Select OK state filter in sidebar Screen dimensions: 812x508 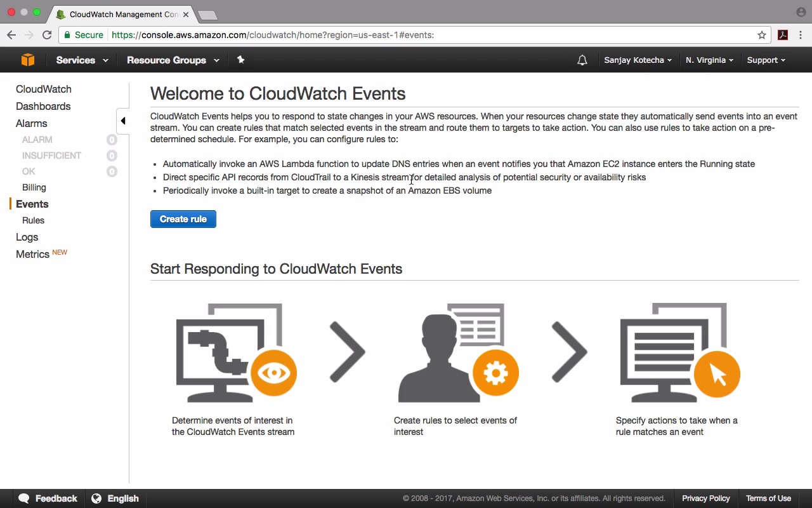[29, 171]
